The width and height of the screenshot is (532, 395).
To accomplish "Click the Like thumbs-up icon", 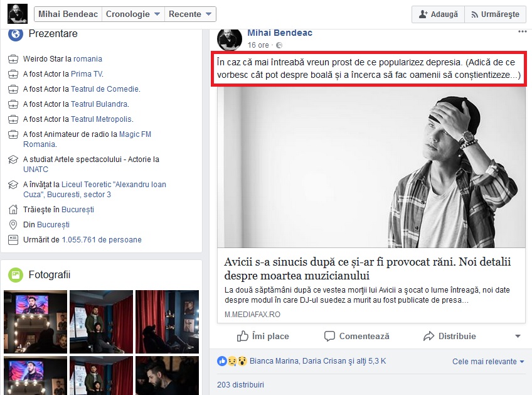I will coord(243,336).
